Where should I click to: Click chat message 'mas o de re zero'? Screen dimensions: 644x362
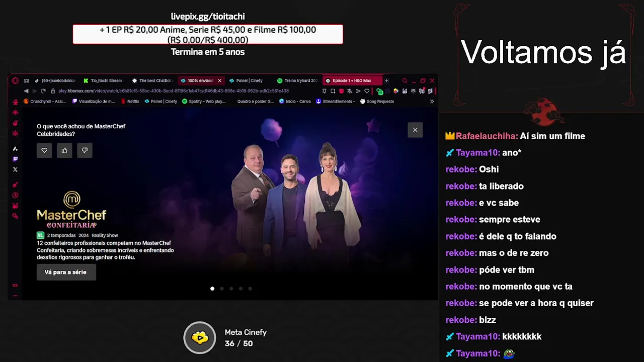pos(514,253)
